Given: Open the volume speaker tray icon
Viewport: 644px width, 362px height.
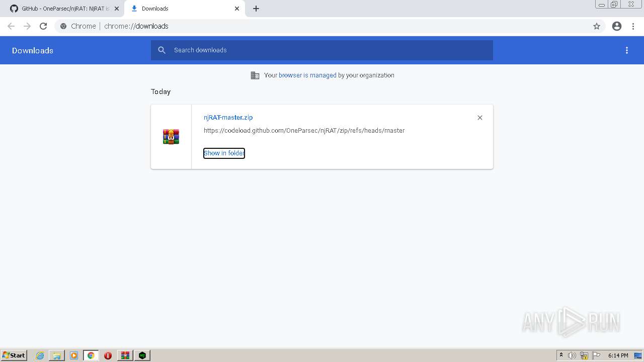Looking at the screenshot, I should 572,355.
